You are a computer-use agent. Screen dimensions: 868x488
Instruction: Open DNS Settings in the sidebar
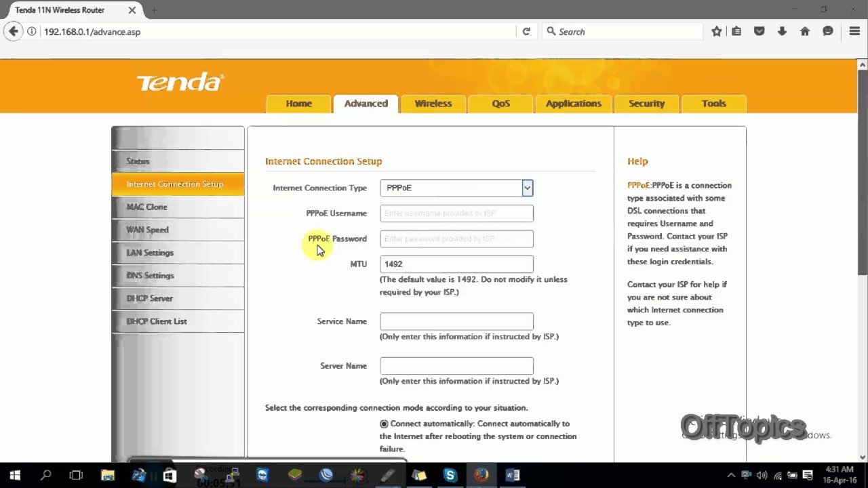[178, 275]
